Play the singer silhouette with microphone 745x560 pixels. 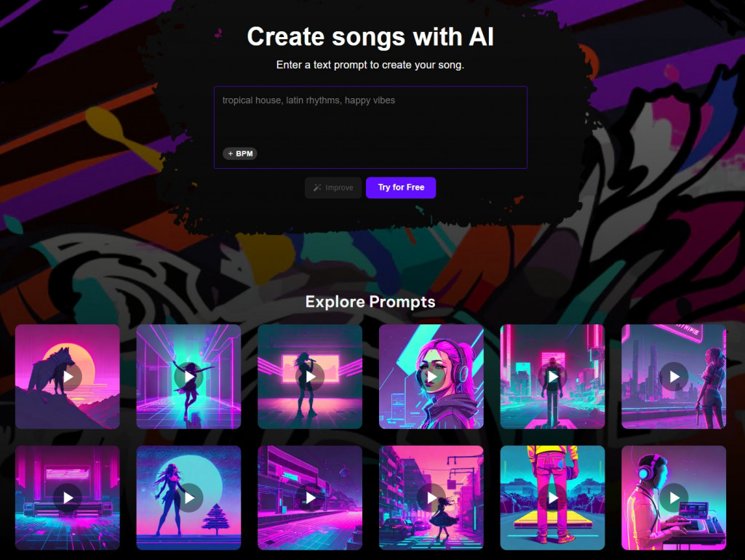click(x=310, y=377)
